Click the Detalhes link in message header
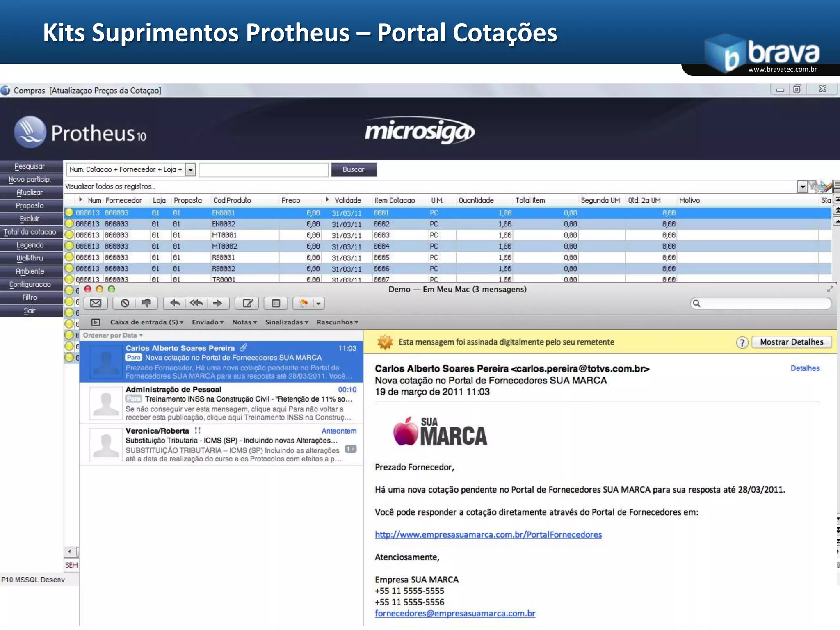 pyautogui.click(x=805, y=368)
